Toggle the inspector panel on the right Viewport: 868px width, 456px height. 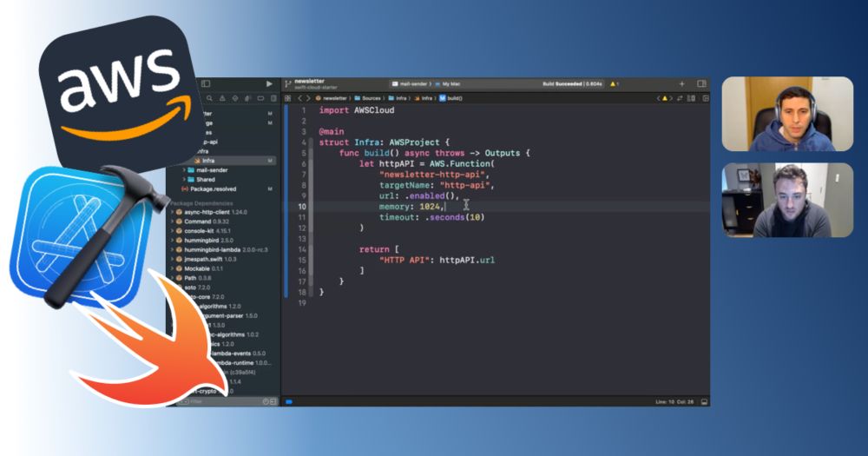702,83
